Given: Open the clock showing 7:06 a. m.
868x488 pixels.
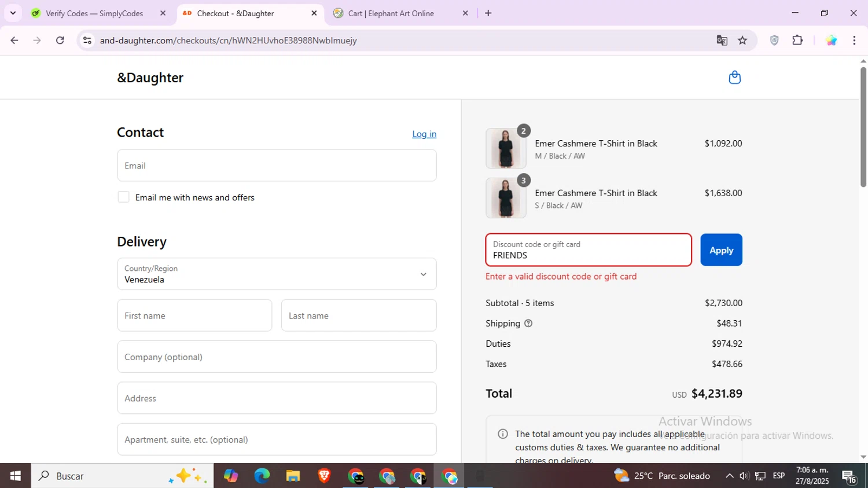Looking at the screenshot, I should coord(812,475).
